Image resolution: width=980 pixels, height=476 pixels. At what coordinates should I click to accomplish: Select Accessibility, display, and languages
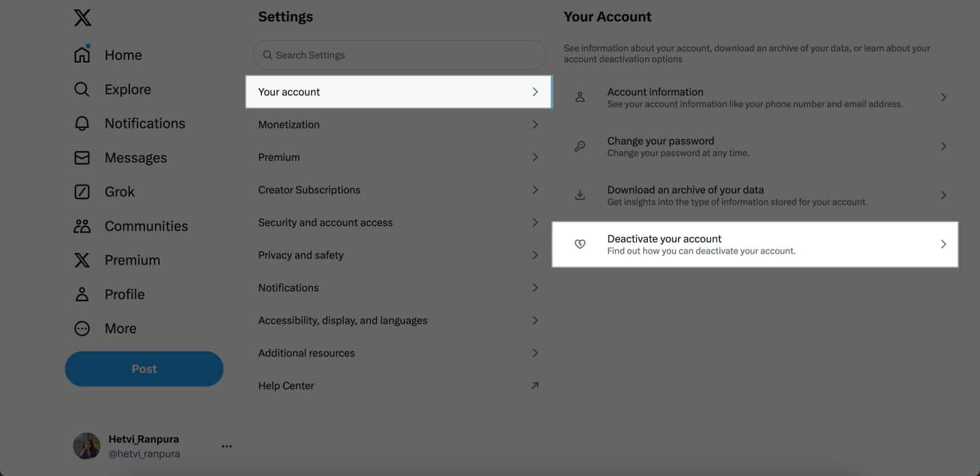coord(399,320)
